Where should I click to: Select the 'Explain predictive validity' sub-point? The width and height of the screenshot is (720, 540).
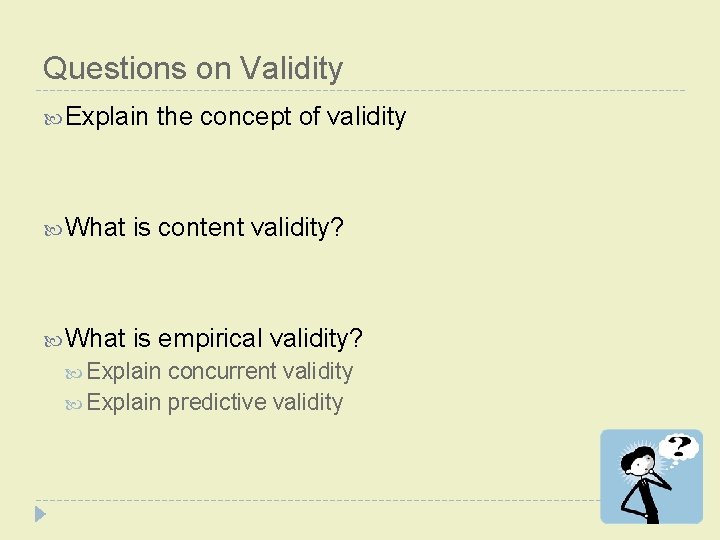[x=215, y=402]
